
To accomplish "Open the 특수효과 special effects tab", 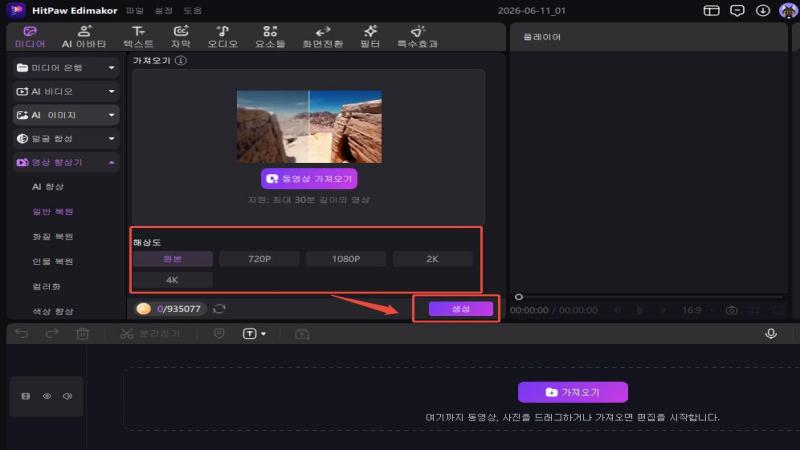I will 418,37.
